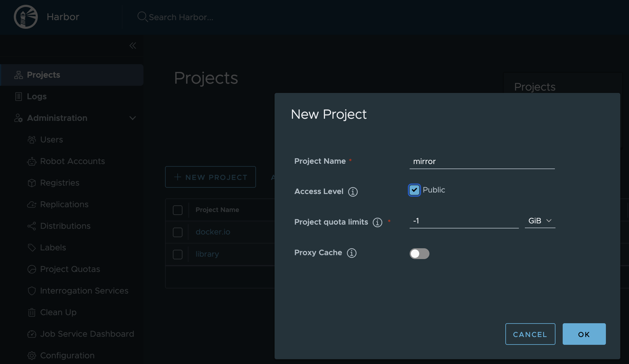The height and width of the screenshot is (364, 629).
Task: Open Project Quotas in sidebar
Action: [x=70, y=269]
